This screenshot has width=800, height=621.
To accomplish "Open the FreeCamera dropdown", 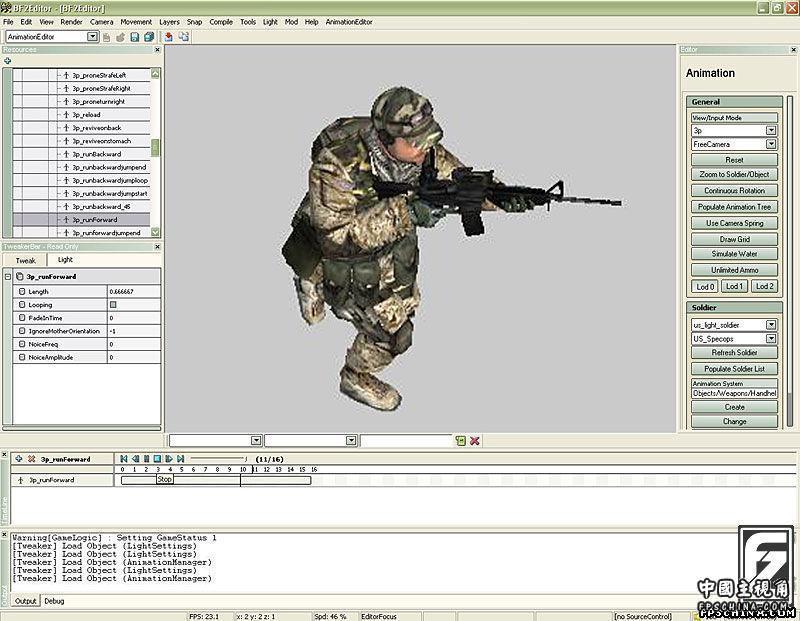I will pos(771,144).
